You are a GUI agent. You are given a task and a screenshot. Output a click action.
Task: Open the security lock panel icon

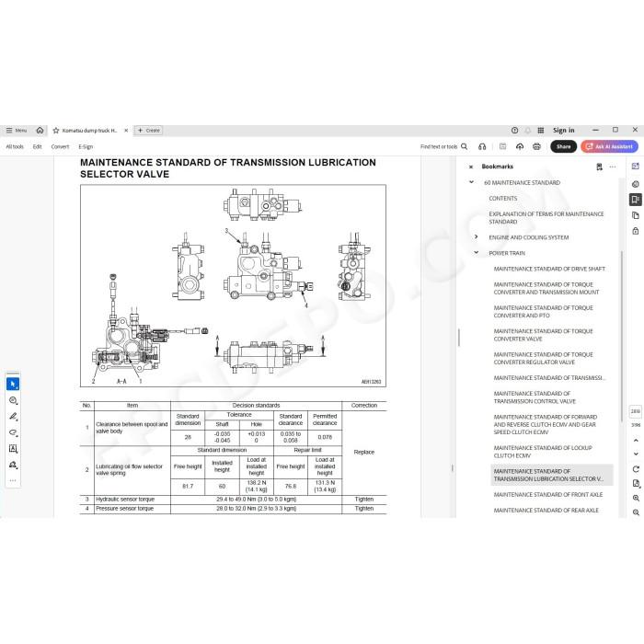click(636, 231)
